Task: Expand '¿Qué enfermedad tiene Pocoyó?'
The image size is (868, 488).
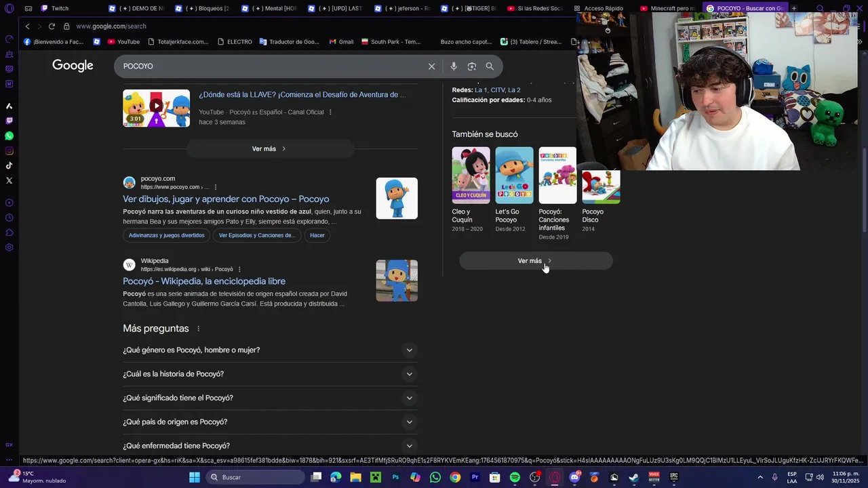Action: click(x=270, y=446)
